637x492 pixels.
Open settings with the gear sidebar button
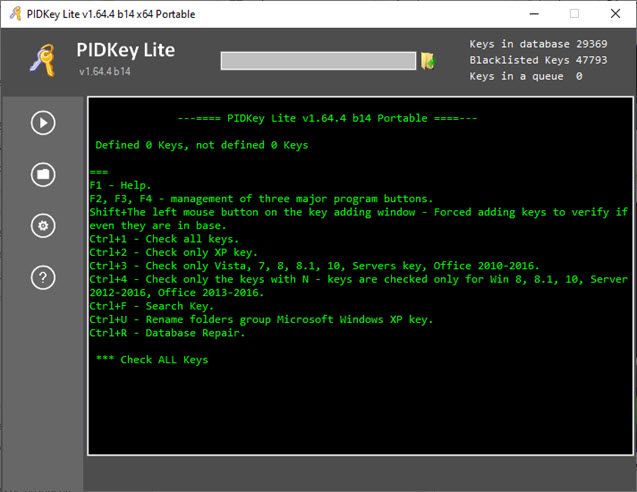(x=43, y=225)
